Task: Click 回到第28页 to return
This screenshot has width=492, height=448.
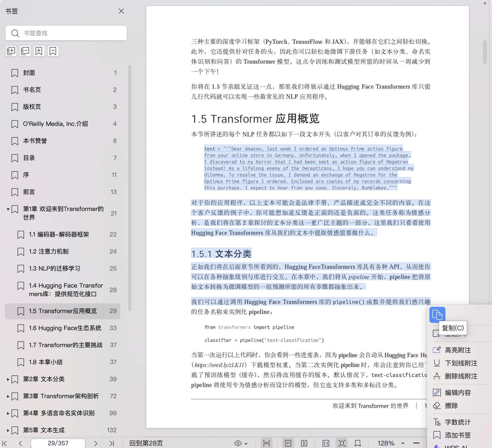Action: pos(146,443)
